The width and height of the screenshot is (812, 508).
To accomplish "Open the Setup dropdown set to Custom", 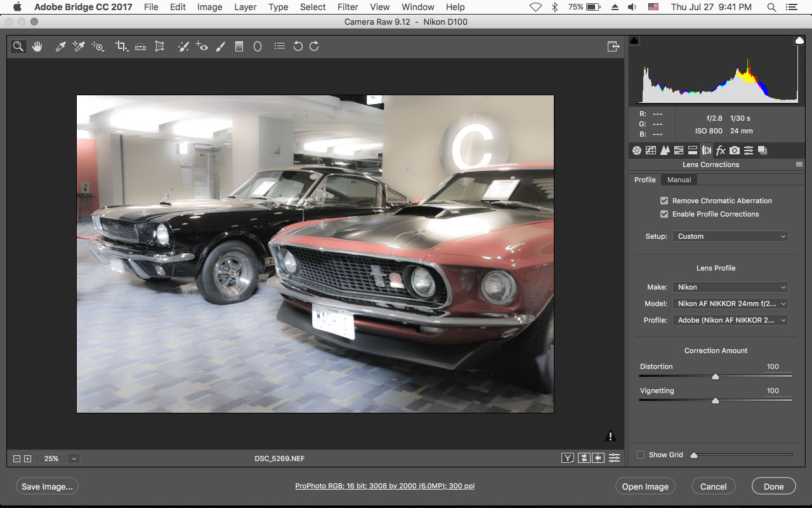I will (730, 236).
